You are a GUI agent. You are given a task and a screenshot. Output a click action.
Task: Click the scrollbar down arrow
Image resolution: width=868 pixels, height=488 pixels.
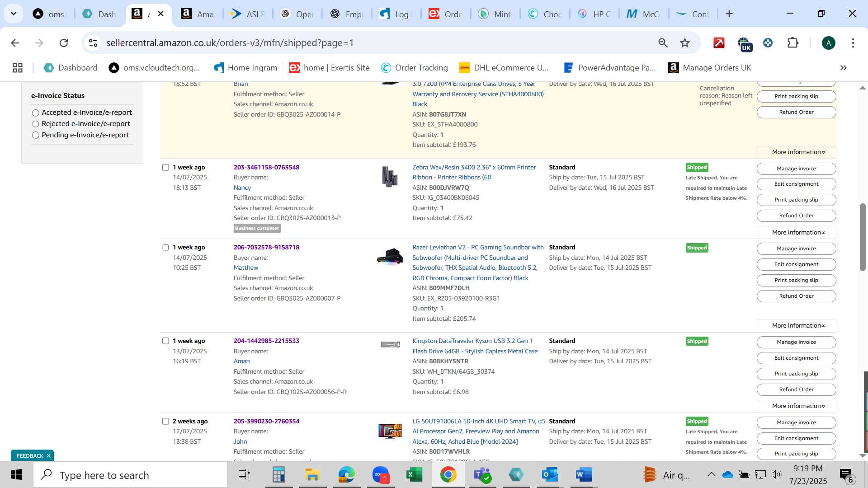863,455
